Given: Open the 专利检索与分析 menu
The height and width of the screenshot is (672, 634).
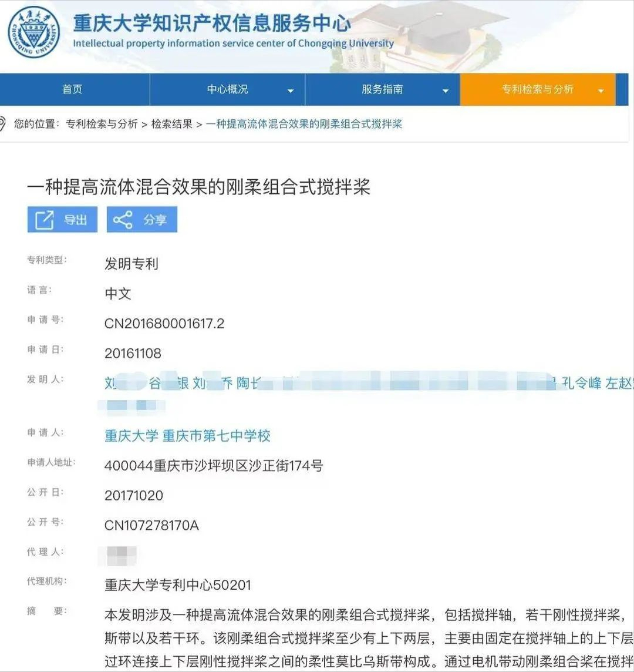Looking at the screenshot, I should coord(538,89).
